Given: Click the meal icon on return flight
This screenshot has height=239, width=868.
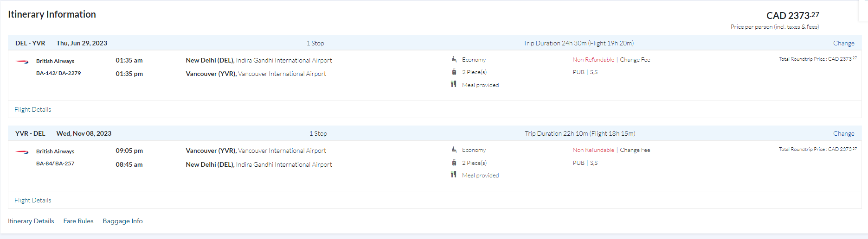Looking at the screenshot, I should tap(453, 175).
